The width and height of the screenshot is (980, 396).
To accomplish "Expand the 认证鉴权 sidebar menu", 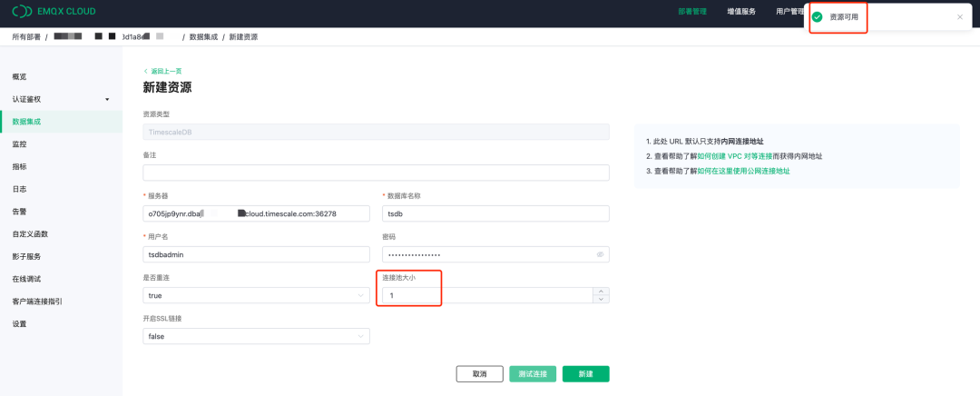I will [x=61, y=99].
